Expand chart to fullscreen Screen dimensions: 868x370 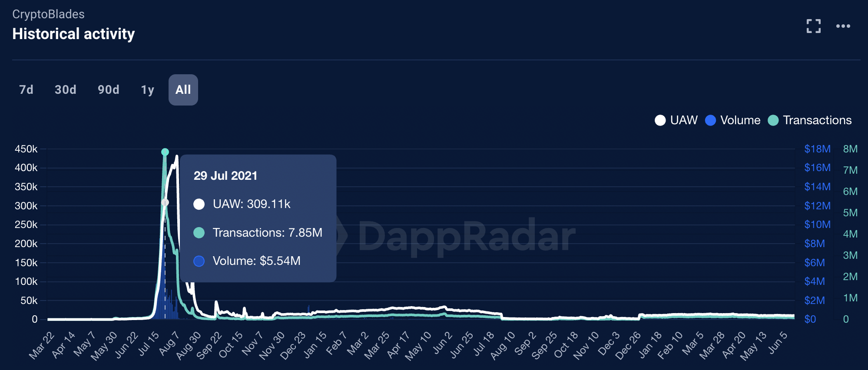813,26
